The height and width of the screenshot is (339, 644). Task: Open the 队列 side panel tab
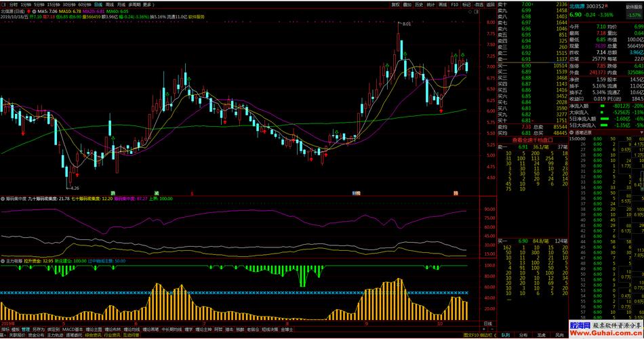point(505,336)
